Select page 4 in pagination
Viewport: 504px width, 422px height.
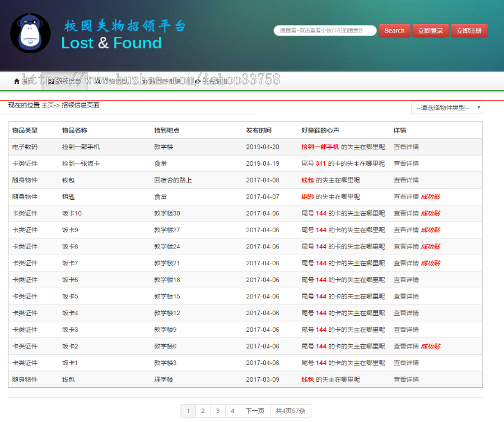[232, 410]
